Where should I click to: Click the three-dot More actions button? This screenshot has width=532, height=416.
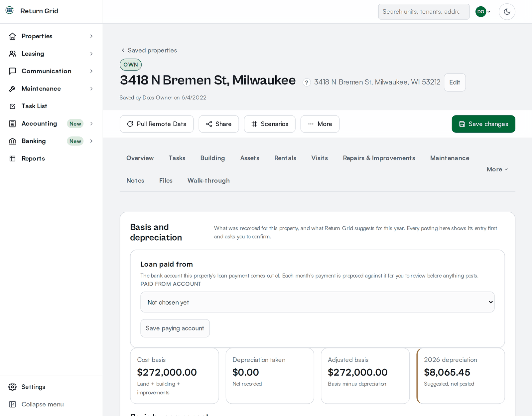click(320, 124)
